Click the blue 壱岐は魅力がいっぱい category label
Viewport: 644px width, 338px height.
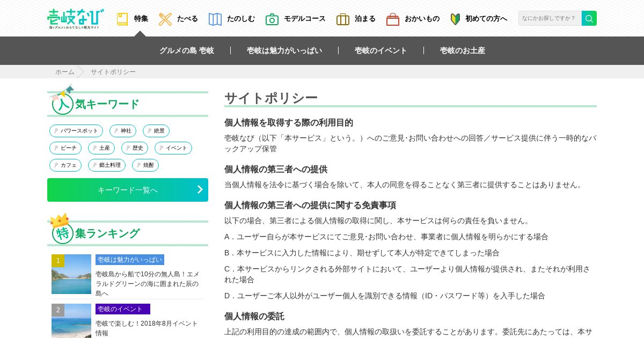coord(130,260)
